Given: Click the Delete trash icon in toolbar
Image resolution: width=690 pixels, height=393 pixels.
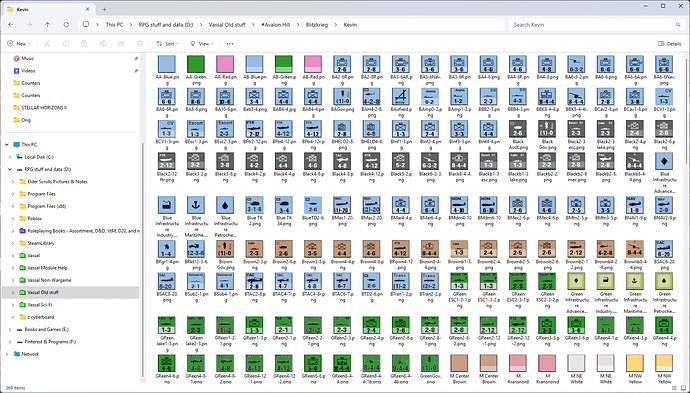Looking at the screenshot, I should point(139,44).
